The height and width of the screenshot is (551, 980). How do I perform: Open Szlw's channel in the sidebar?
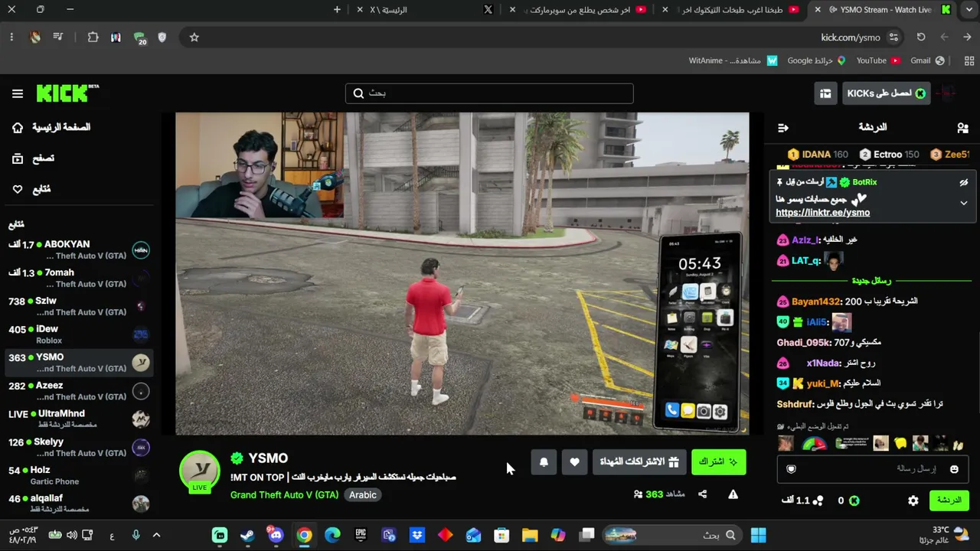[79, 306]
